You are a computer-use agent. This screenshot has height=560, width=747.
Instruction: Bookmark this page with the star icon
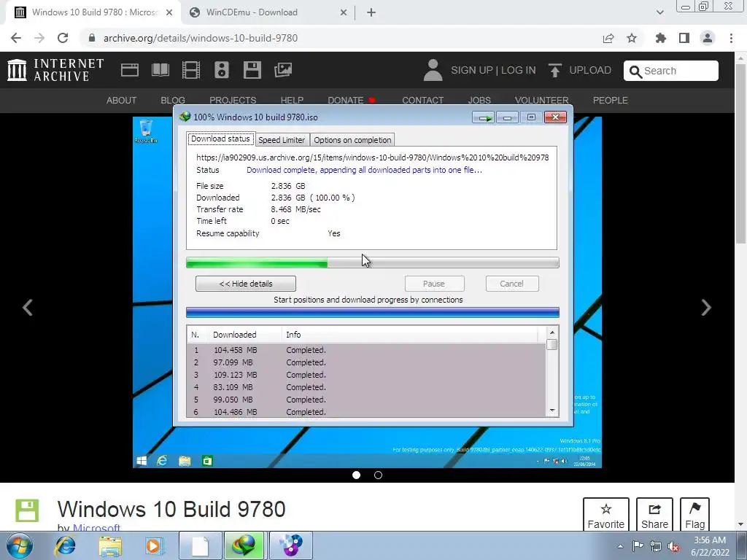[x=632, y=38]
